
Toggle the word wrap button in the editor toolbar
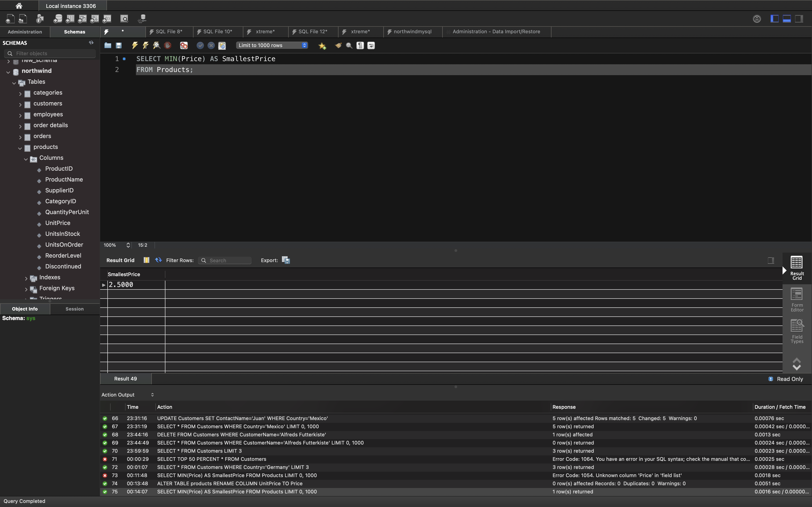[371, 45]
